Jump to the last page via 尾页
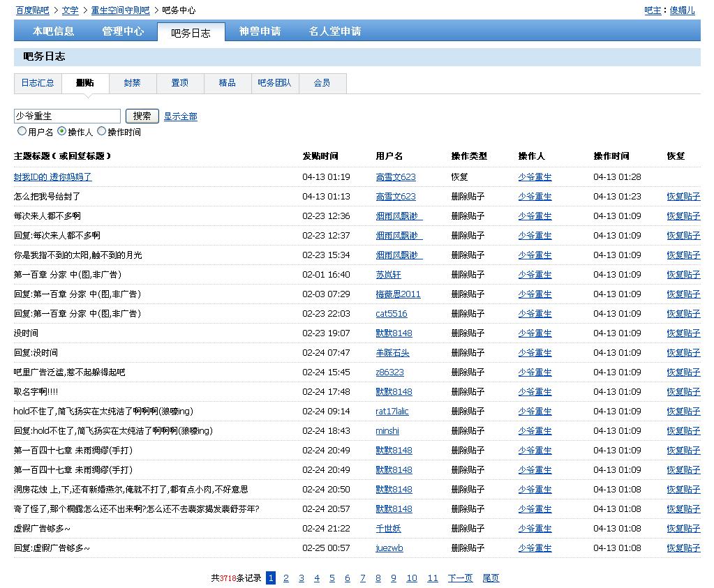 (491, 578)
